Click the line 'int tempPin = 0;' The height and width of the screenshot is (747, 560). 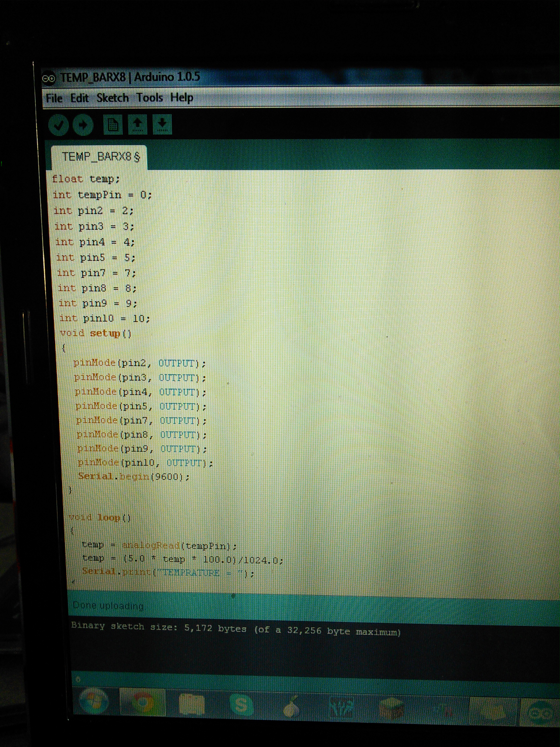click(102, 195)
